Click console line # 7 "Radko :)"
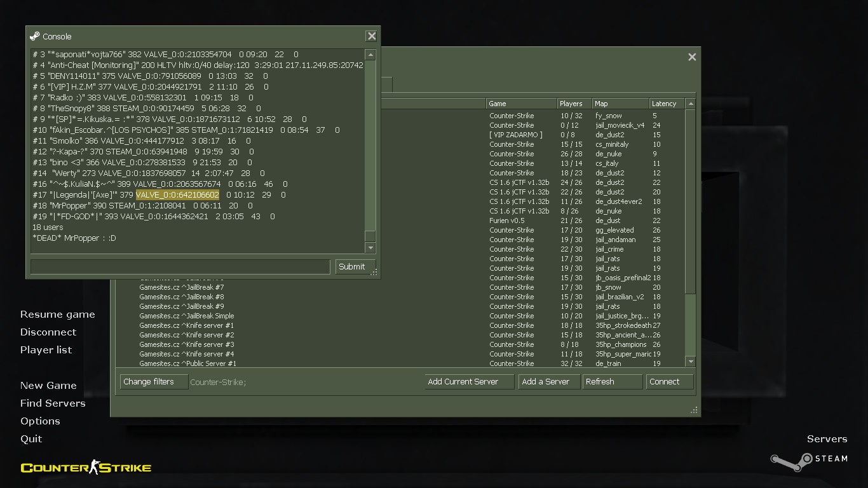The height and width of the screenshot is (488, 868). pyautogui.click(x=142, y=98)
